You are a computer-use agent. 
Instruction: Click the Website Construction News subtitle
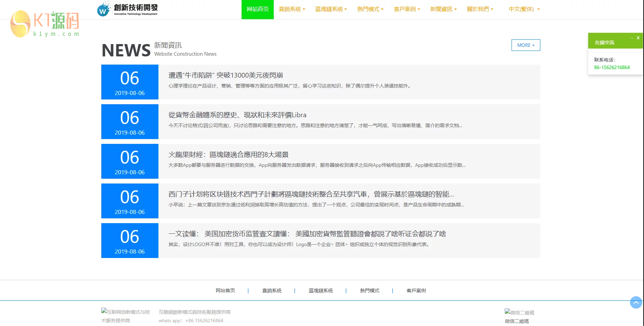[185, 54]
